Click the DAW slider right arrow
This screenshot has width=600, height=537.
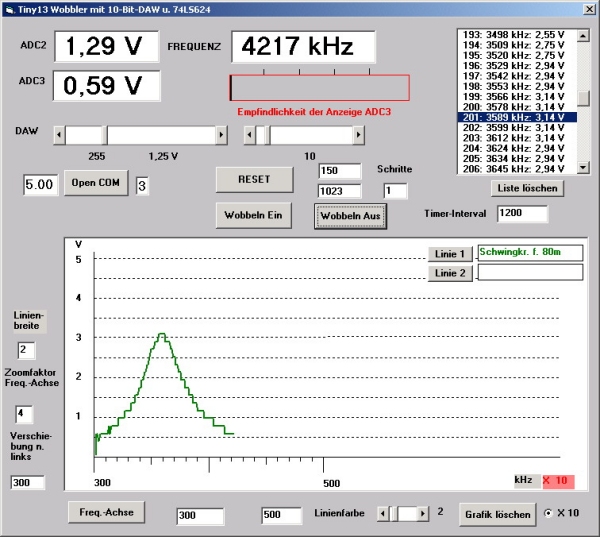[x=220, y=135]
